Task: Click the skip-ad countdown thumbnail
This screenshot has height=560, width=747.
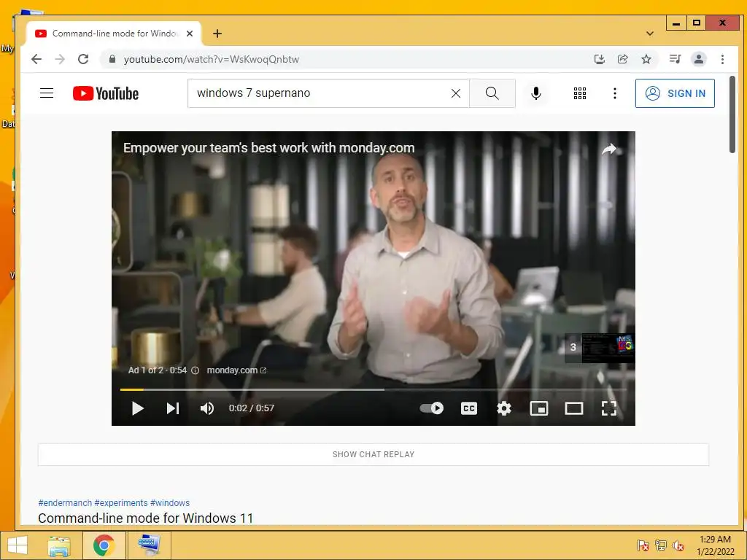Action: 600,348
